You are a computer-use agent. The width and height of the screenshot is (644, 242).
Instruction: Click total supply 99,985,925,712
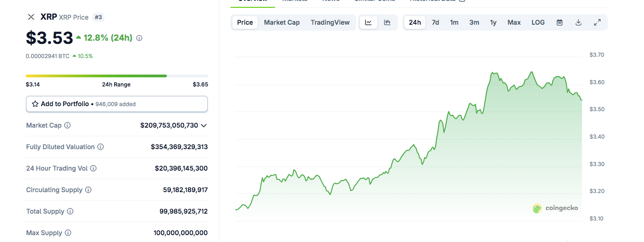click(x=183, y=211)
